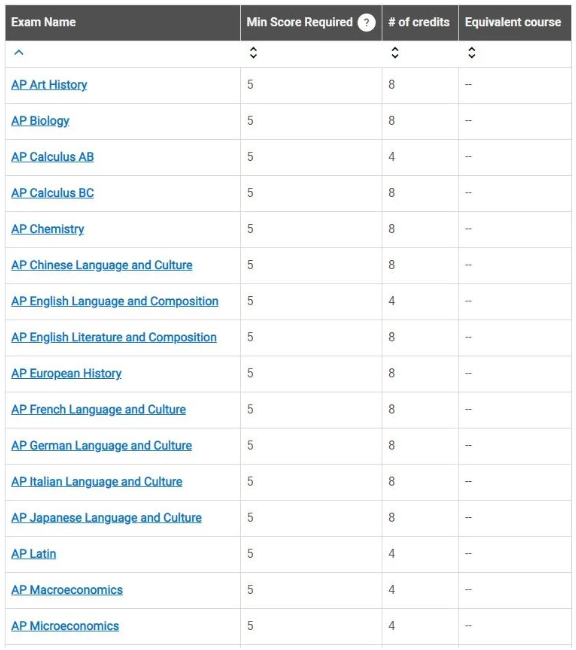Select AP English Literature and Composition
576x650 pixels.
(114, 337)
